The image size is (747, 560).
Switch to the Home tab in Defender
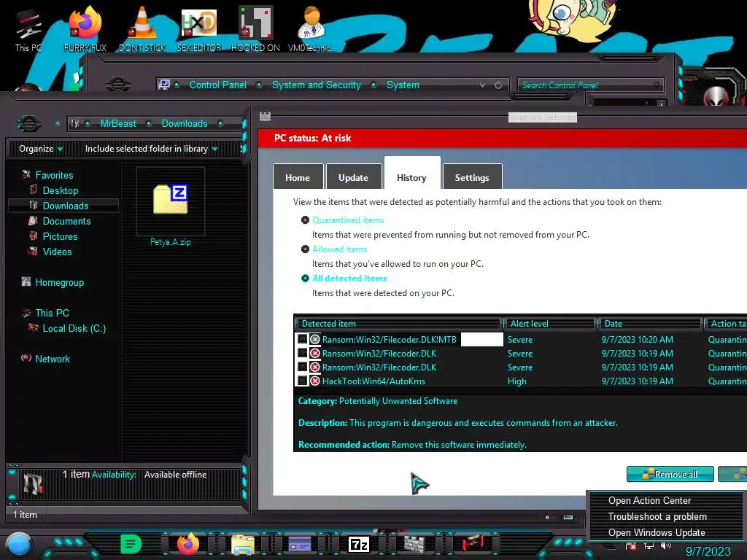click(298, 177)
